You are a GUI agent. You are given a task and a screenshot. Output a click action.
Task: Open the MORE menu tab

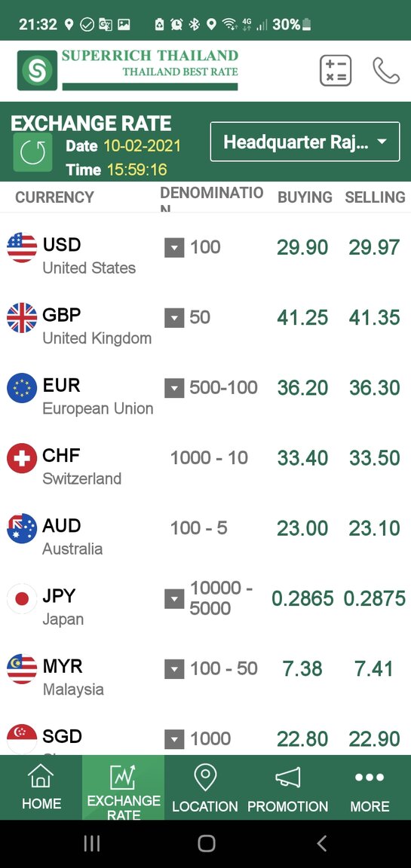click(370, 787)
